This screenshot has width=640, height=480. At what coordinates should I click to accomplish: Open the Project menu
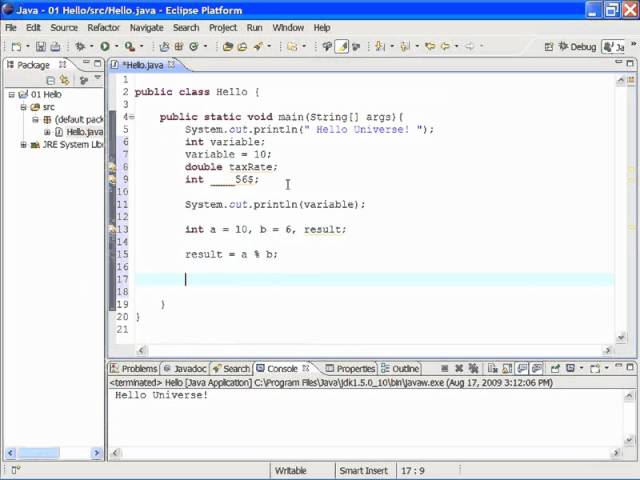(x=223, y=28)
